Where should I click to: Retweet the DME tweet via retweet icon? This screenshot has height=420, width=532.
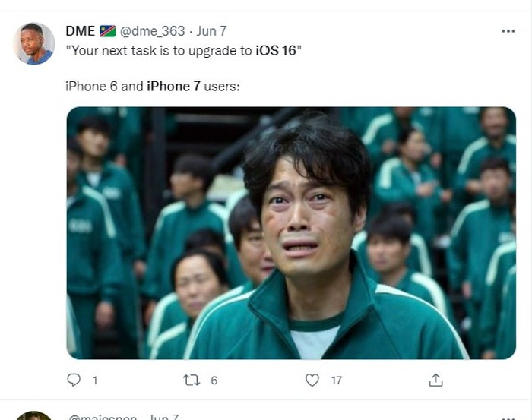192,380
